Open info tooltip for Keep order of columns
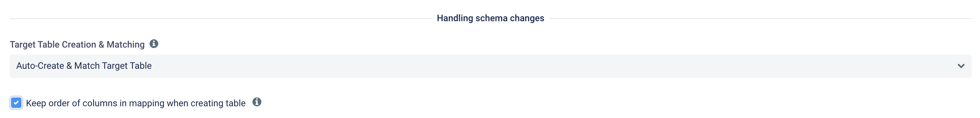This screenshot has width=980, height=118. 257,102
